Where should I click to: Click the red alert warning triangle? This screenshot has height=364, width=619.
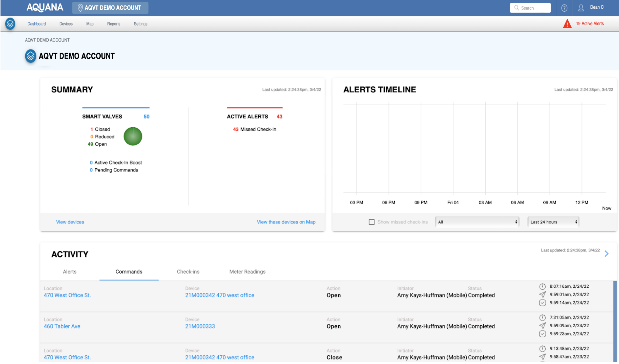tap(567, 24)
